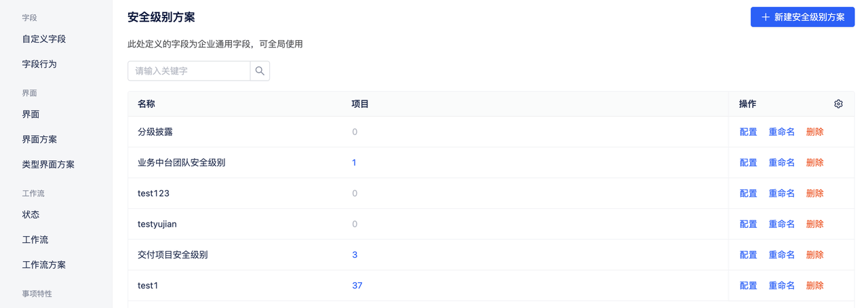Click 新建安全级别方案 button
The height and width of the screenshot is (308, 868).
pyautogui.click(x=802, y=17)
